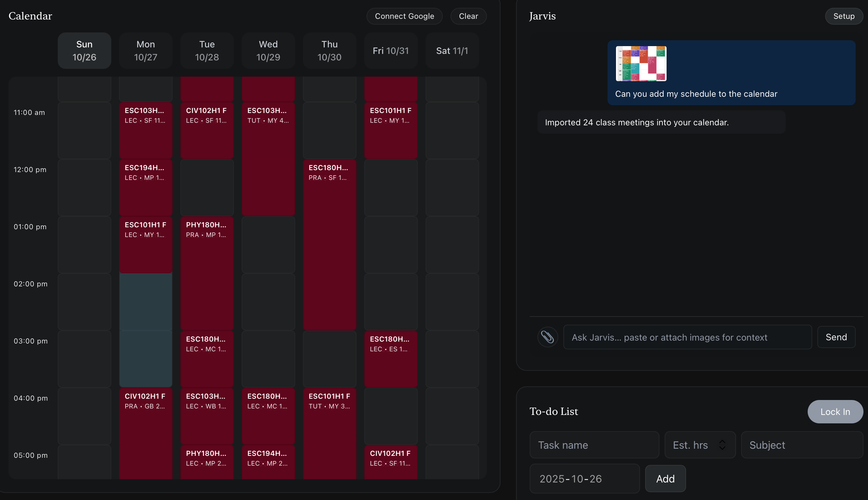This screenshot has height=500, width=868.
Task: Open Thursday ESC101H1 F tutorial event
Action: pyautogui.click(x=329, y=433)
